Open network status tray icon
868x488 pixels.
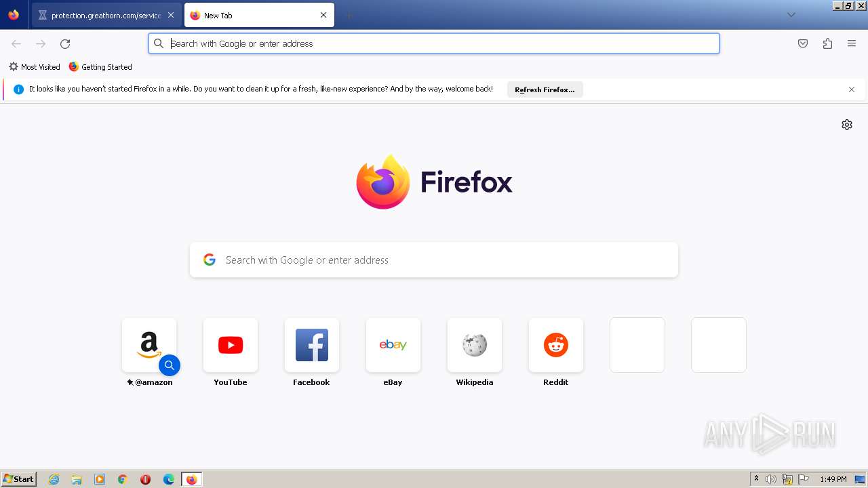[x=787, y=479]
